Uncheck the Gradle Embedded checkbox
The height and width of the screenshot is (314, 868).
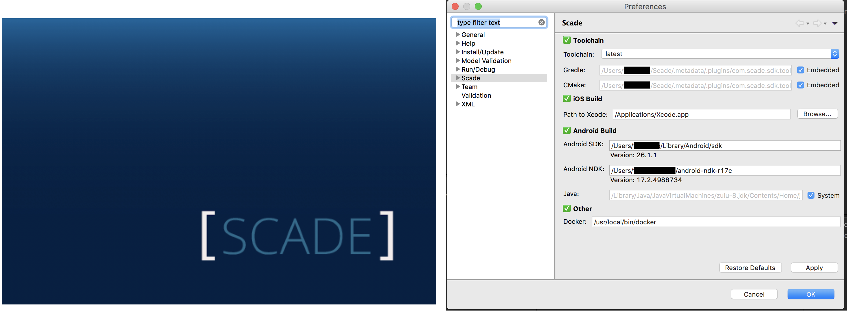pyautogui.click(x=801, y=70)
